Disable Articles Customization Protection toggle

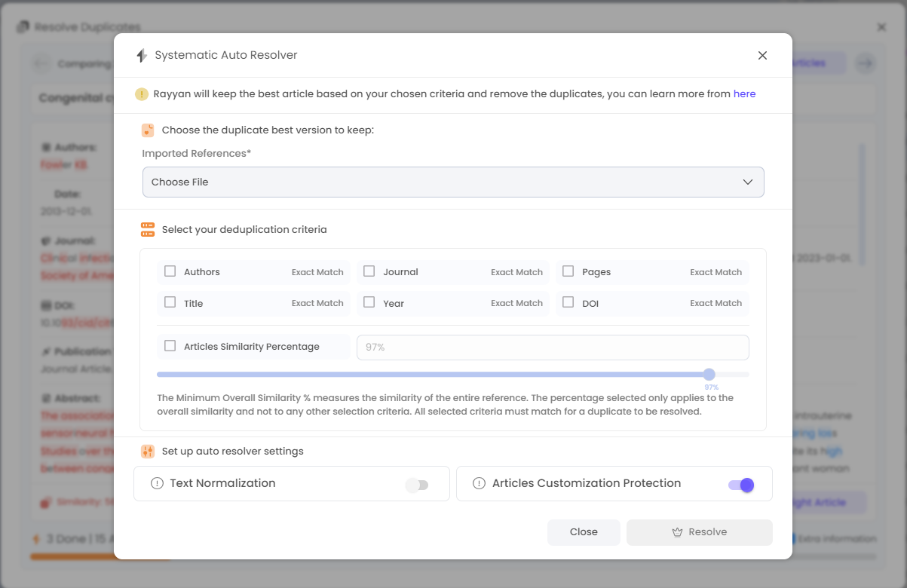point(740,485)
